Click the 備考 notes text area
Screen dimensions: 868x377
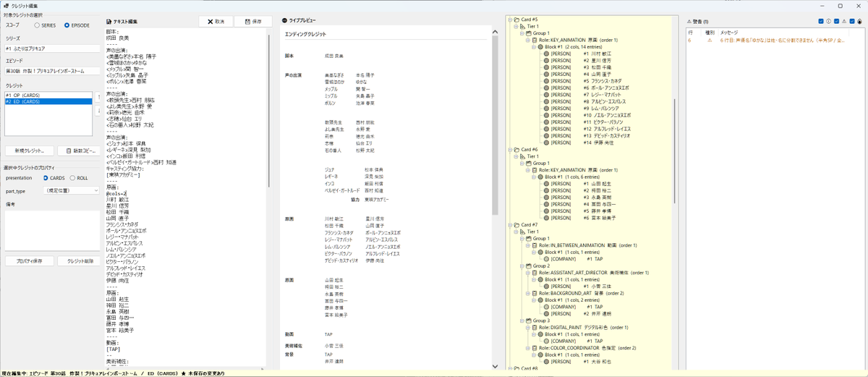pyautogui.click(x=51, y=229)
